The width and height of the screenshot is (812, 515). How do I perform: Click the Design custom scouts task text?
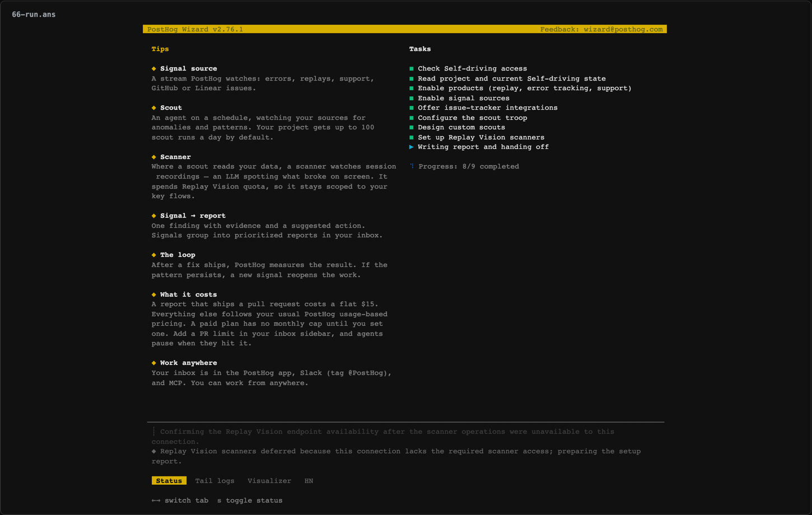pyautogui.click(x=461, y=128)
